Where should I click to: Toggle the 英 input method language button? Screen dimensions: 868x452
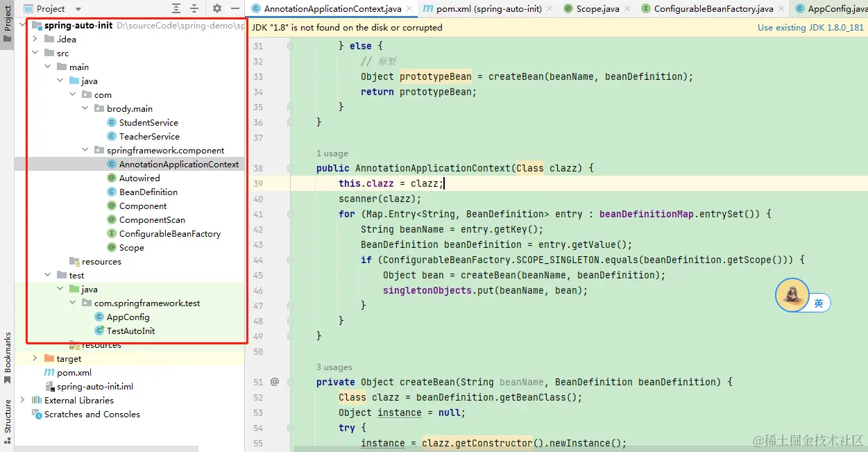(819, 303)
